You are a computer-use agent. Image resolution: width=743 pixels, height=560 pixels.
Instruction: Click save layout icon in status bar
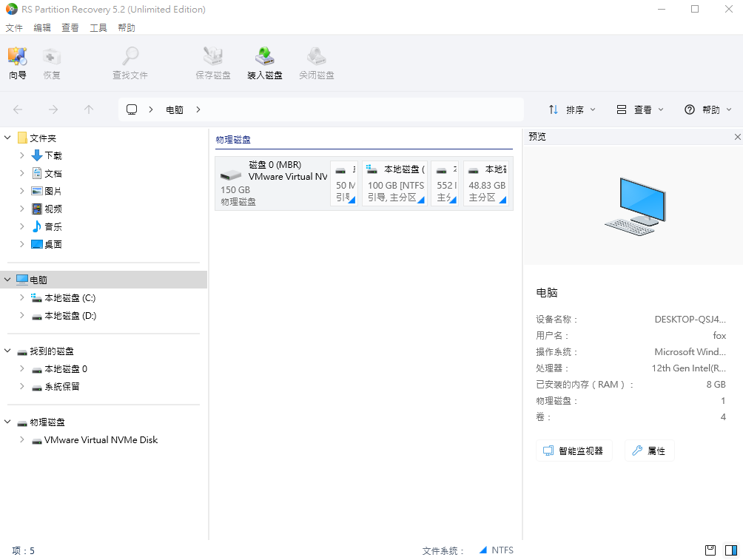point(710,550)
